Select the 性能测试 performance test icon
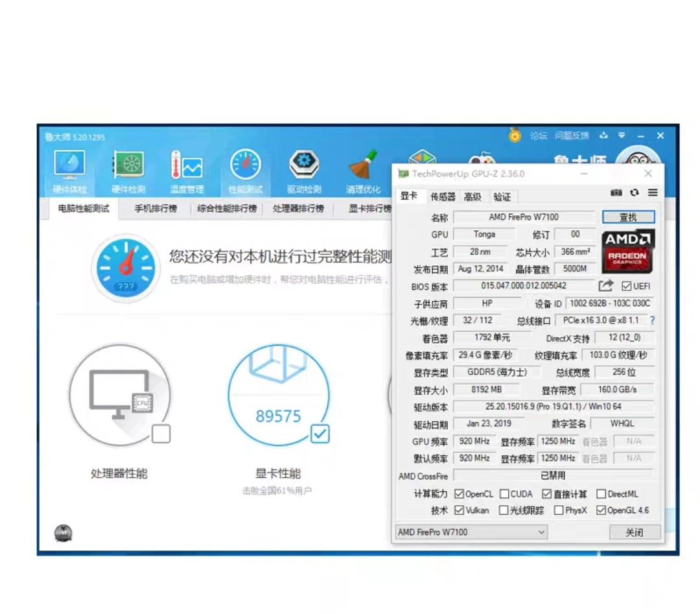 (245, 172)
